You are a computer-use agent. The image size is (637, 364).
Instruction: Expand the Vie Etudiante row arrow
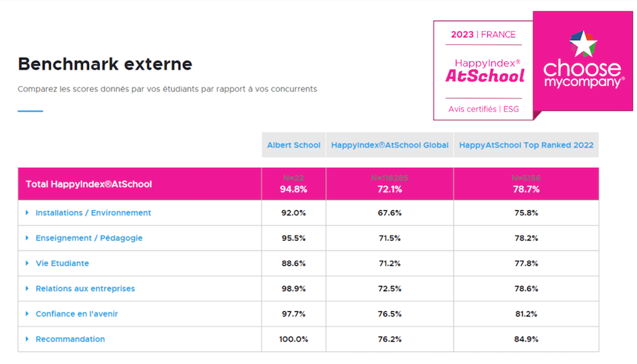click(x=27, y=264)
